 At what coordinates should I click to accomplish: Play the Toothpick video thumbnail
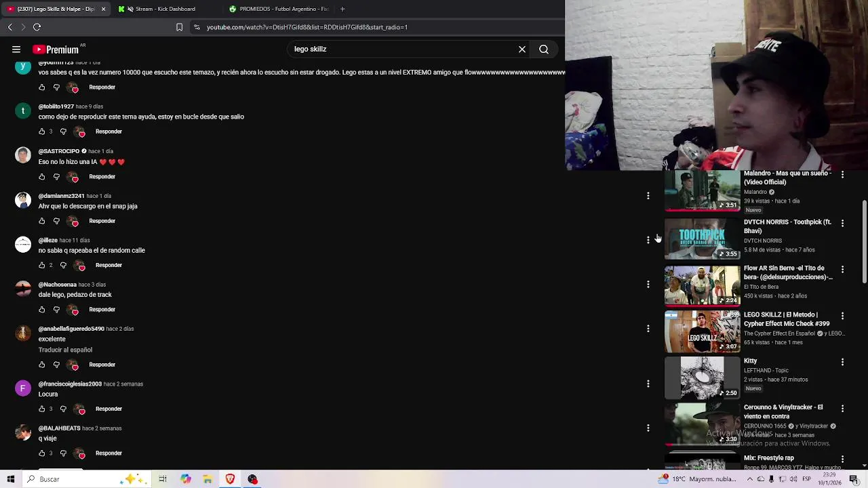[x=702, y=239]
